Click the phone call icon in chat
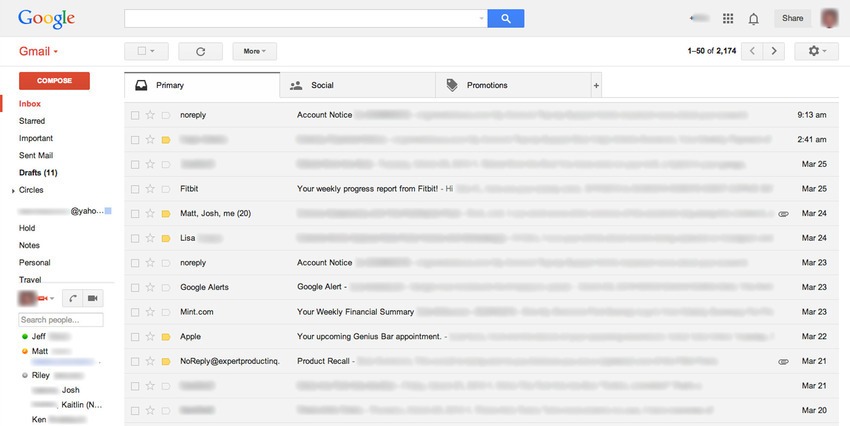The height and width of the screenshot is (426, 850). point(72,298)
